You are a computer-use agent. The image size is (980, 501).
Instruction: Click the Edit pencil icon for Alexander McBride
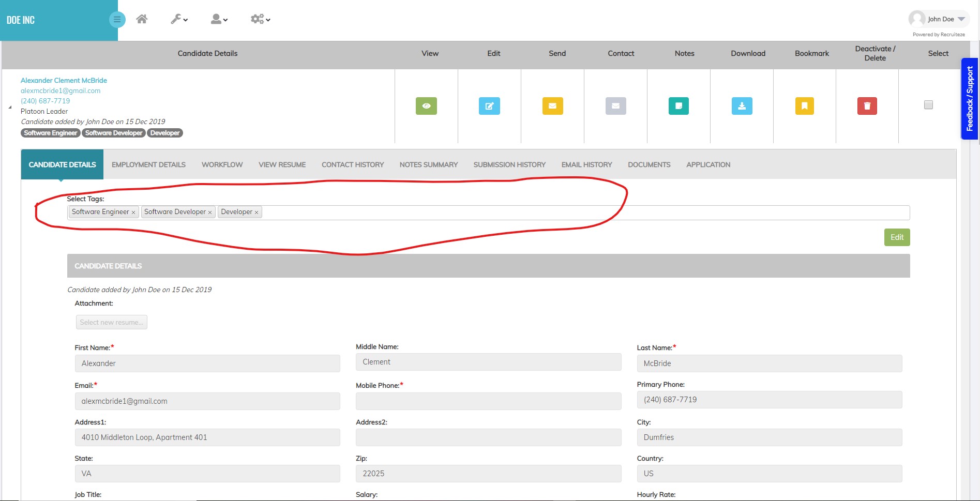click(x=489, y=106)
